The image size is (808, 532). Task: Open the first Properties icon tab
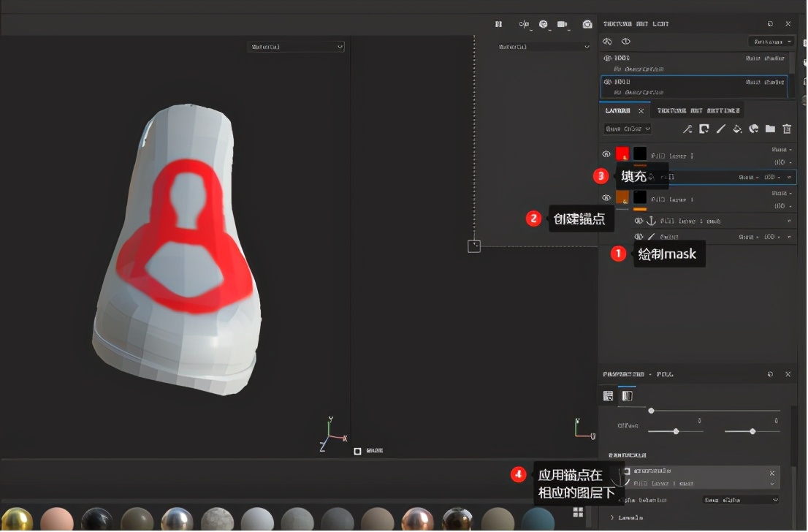tap(608, 396)
